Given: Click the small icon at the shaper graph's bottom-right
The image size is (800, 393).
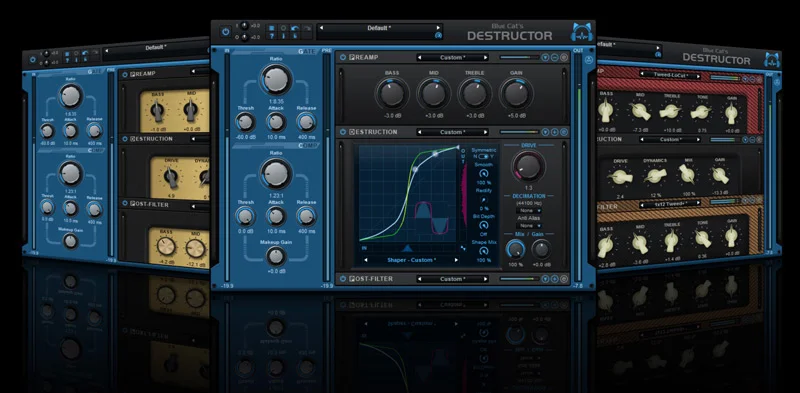Looking at the screenshot, I should coord(463,248).
